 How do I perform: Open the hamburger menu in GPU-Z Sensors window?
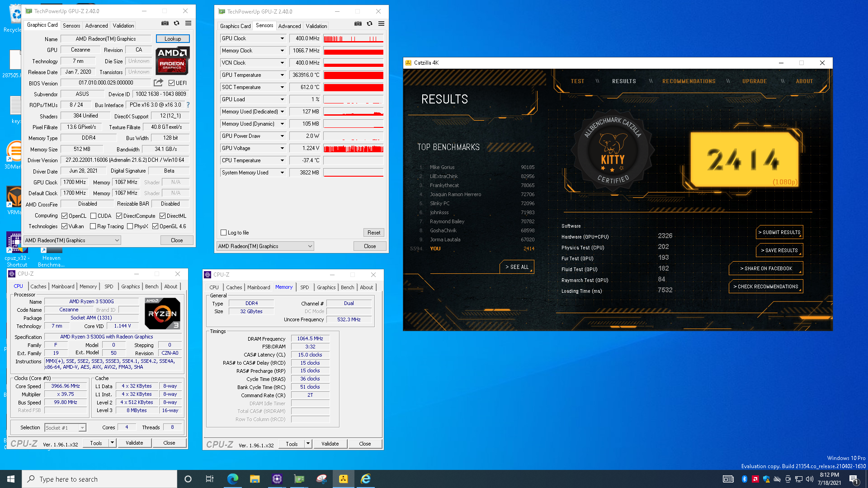pos(381,23)
